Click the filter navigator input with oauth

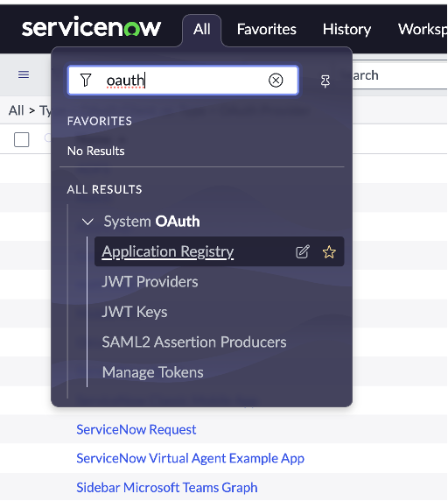(183, 81)
